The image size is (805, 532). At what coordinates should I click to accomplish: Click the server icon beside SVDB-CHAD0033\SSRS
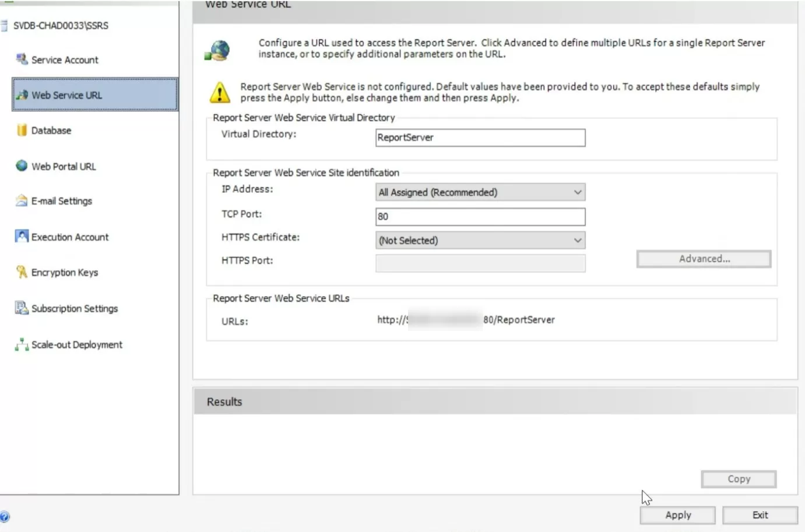tap(4, 25)
